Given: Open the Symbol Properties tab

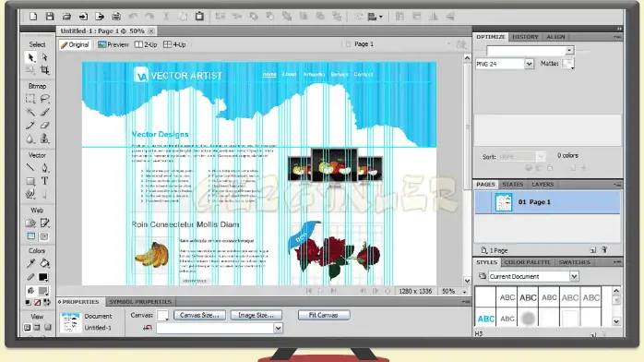Looking at the screenshot, I should click(x=140, y=302).
